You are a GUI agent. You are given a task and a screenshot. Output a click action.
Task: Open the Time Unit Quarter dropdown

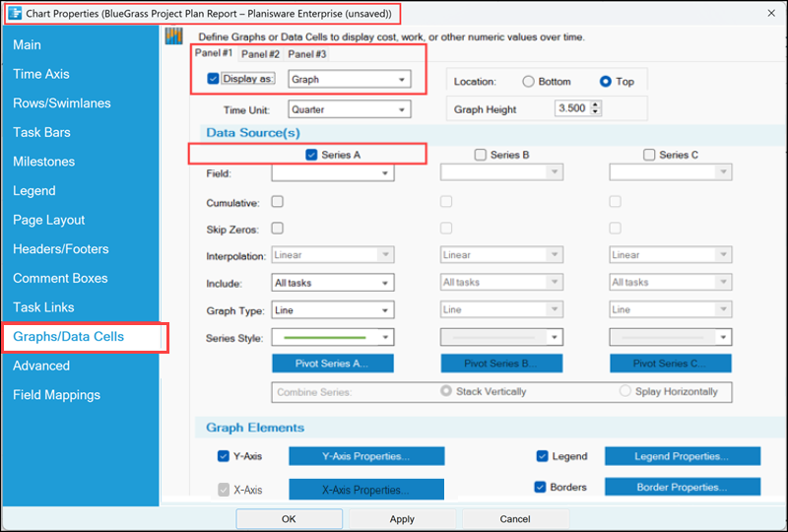click(x=350, y=109)
